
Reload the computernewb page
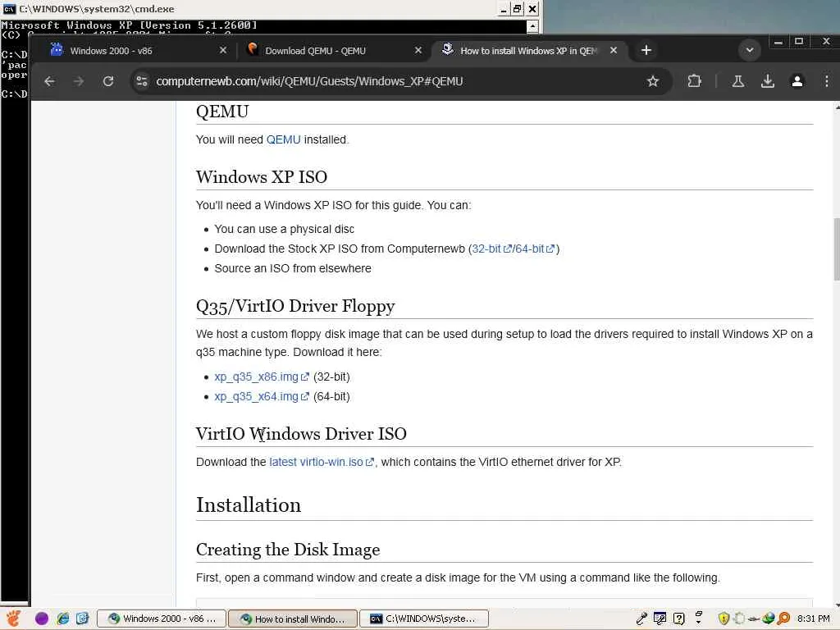pyautogui.click(x=108, y=81)
